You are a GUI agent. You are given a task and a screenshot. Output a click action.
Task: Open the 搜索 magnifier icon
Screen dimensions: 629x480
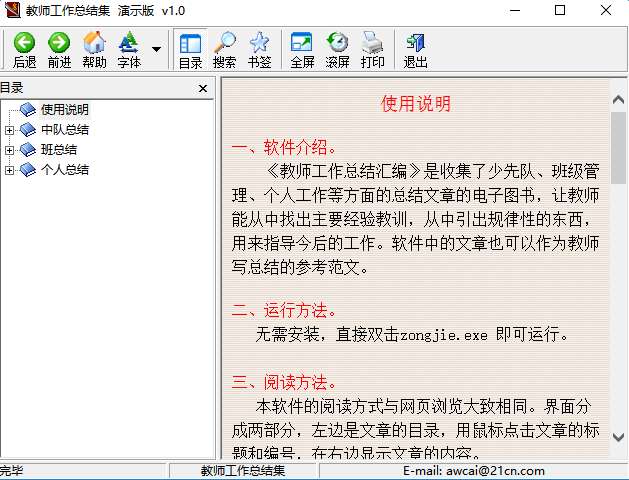[x=224, y=43]
